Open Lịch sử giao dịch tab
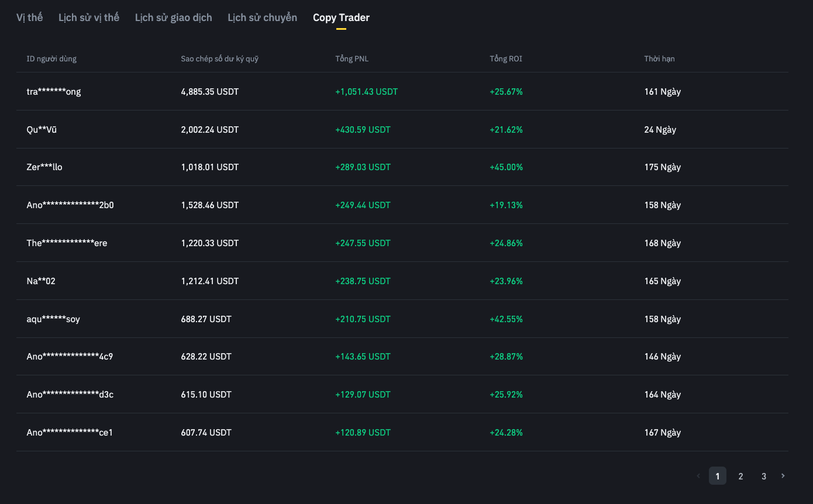This screenshot has height=504, width=813. 174,18
